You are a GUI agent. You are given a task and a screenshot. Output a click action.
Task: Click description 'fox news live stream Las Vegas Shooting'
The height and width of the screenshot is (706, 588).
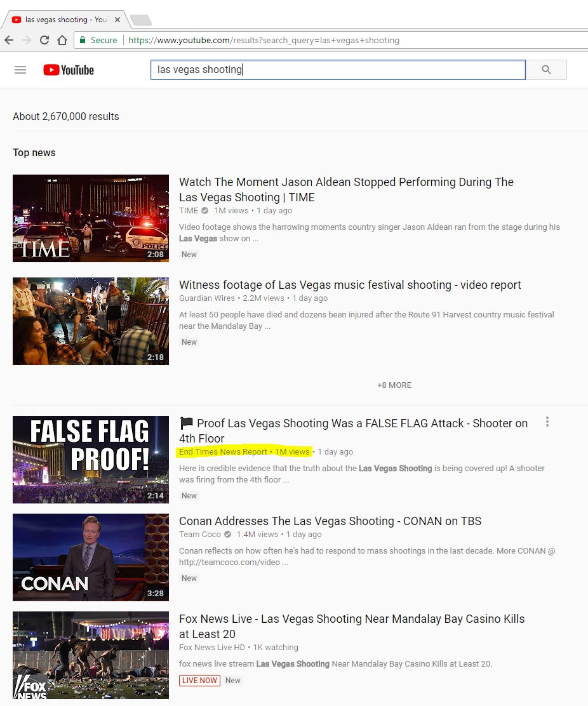click(x=335, y=663)
